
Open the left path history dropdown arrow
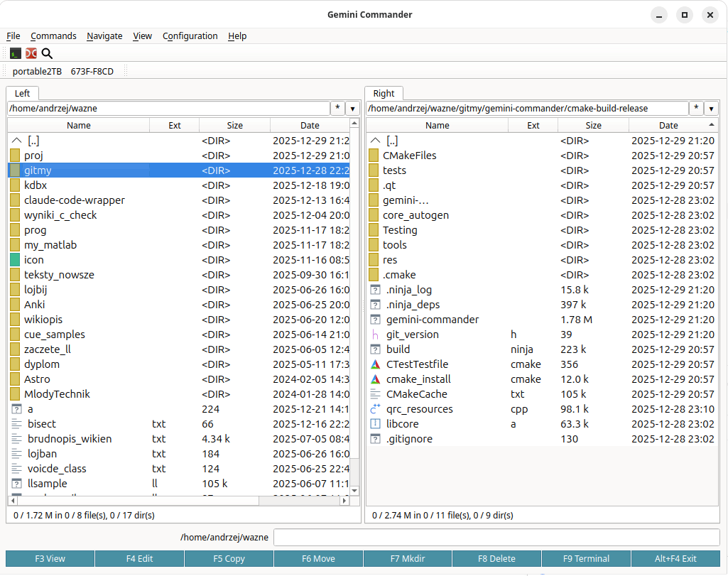point(353,108)
